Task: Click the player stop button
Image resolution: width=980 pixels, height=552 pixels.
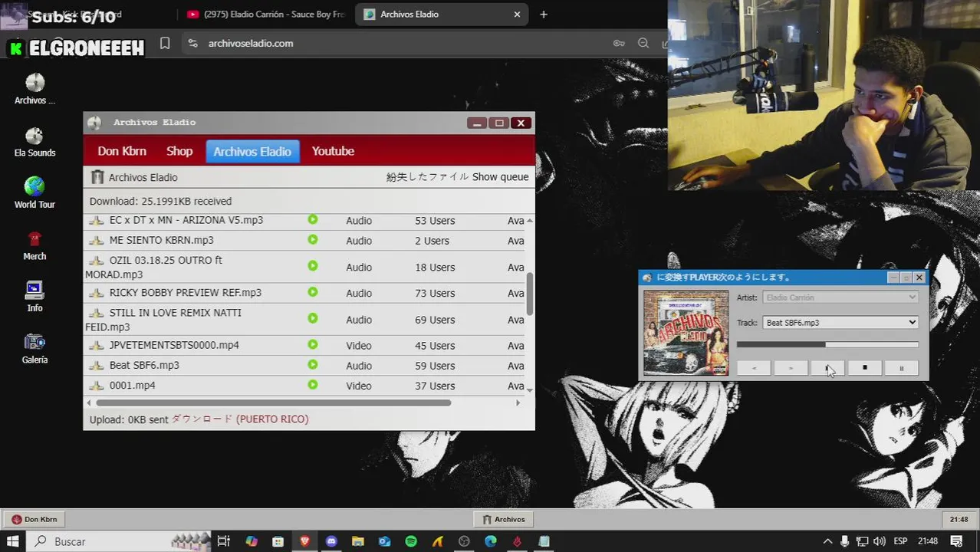Action: 864,368
